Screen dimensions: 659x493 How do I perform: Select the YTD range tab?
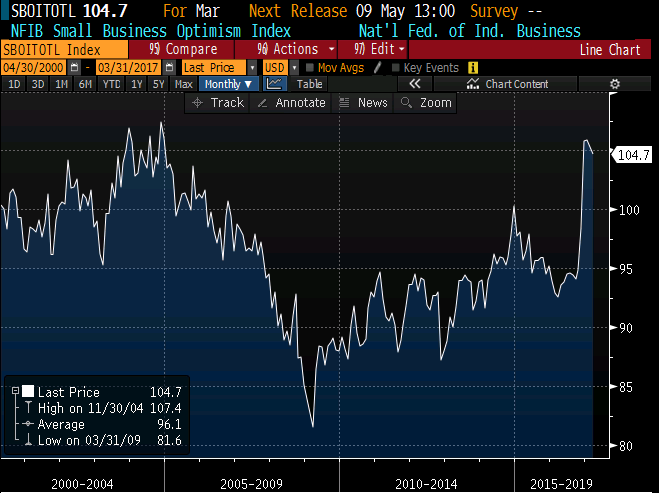(x=111, y=84)
